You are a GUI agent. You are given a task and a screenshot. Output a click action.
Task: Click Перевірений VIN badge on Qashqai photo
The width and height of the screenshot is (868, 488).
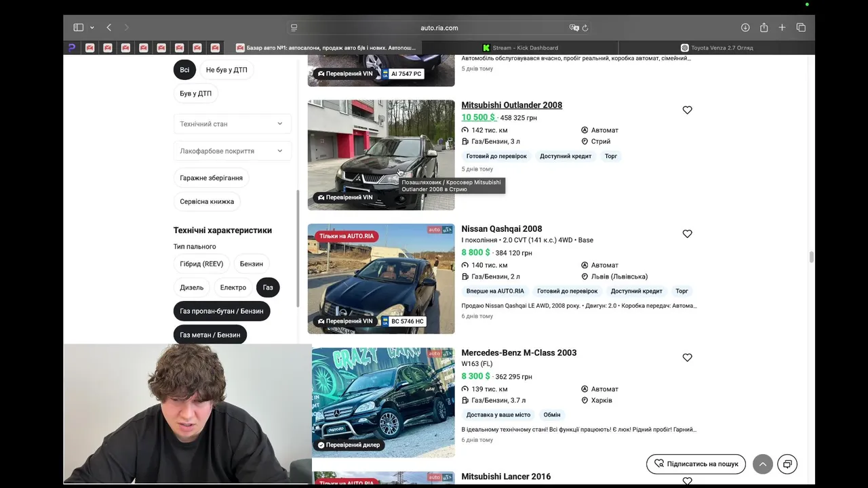point(345,321)
